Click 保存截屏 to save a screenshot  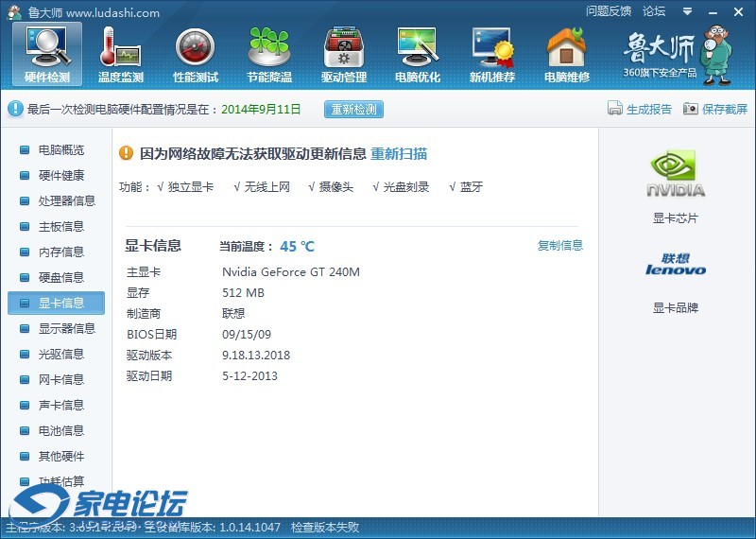click(x=715, y=109)
